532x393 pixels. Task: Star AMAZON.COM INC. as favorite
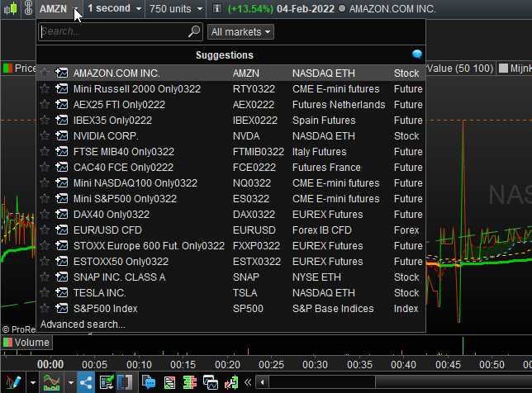(45, 73)
